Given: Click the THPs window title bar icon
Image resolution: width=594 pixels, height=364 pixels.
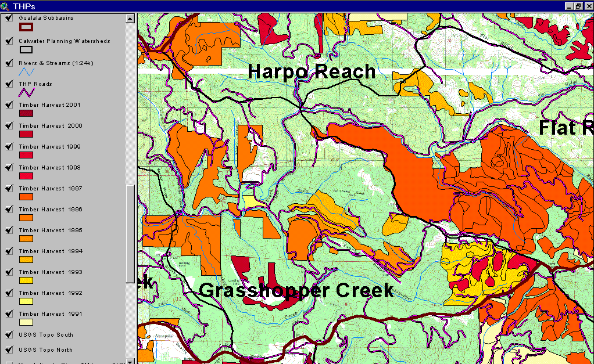Looking at the screenshot, I should point(5,6).
